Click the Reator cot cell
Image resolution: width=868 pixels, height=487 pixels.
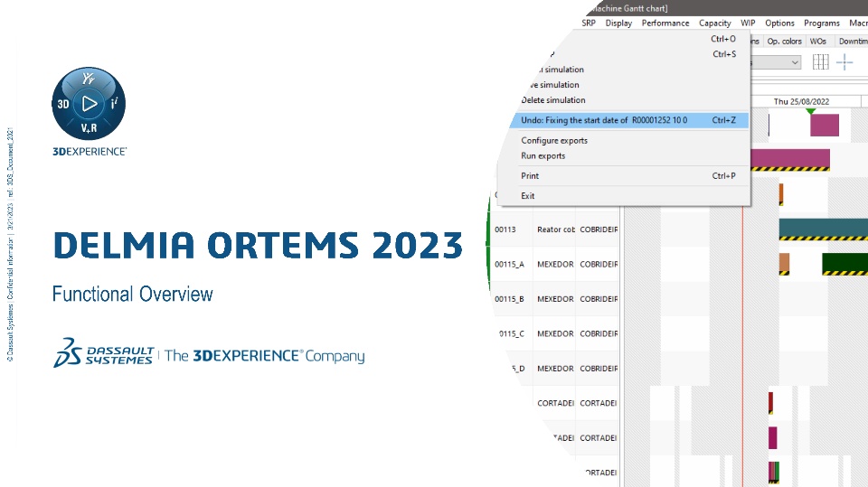click(x=556, y=229)
